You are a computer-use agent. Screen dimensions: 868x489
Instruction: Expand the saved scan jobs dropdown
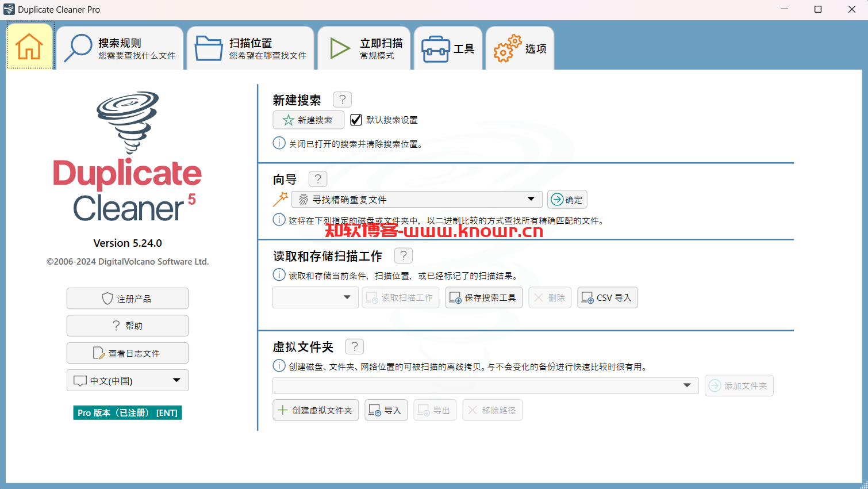316,297
